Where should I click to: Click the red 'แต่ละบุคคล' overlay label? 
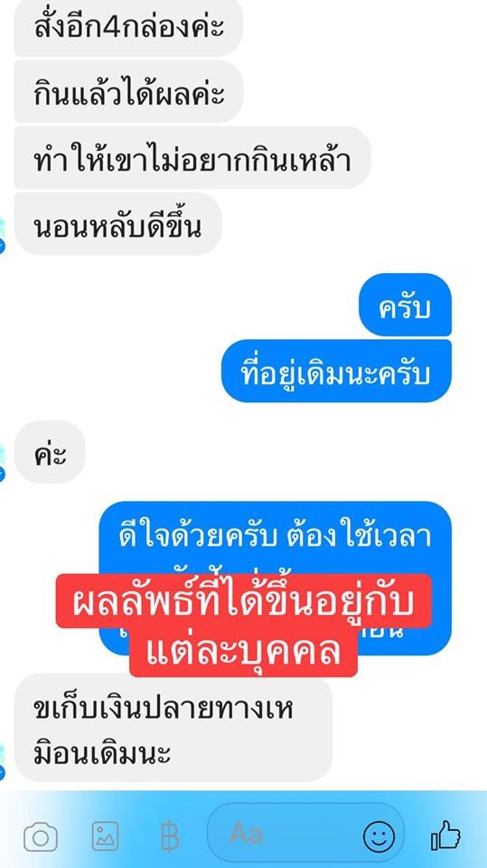coord(244,651)
